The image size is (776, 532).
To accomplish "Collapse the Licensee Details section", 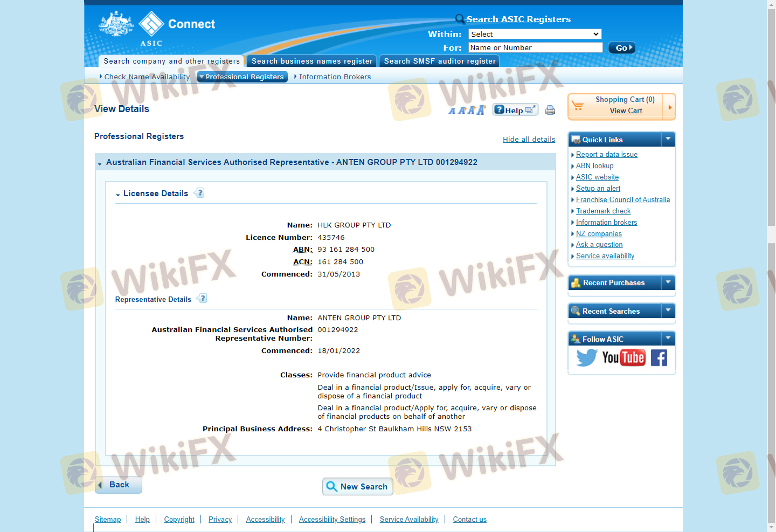I will (x=118, y=194).
